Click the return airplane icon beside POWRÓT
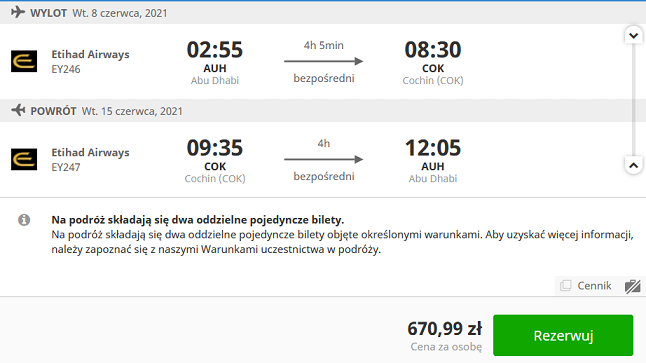The image size is (646, 363). [18, 110]
